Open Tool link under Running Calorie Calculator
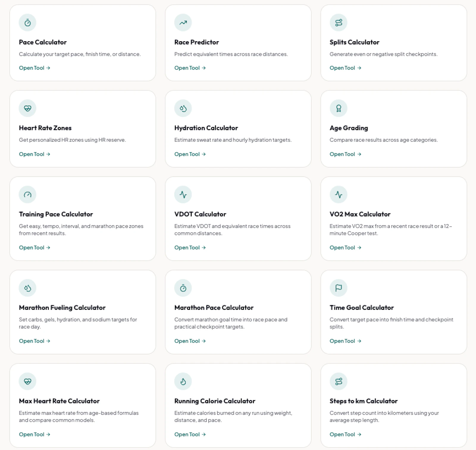Viewport: 476px width, 450px height. (x=190, y=434)
